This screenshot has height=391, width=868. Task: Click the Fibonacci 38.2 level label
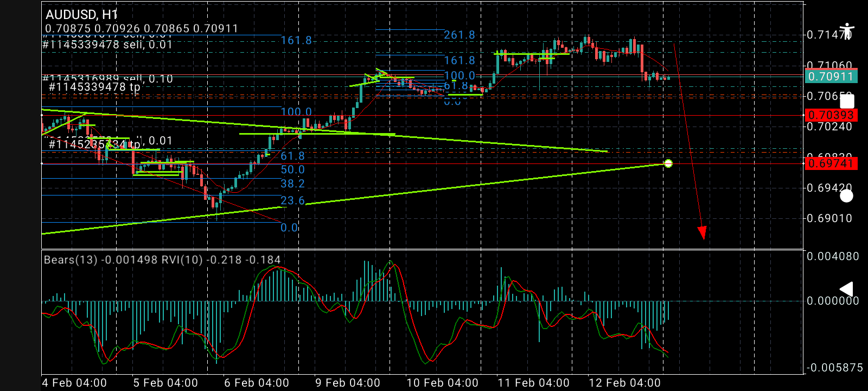click(x=292, y=184)
